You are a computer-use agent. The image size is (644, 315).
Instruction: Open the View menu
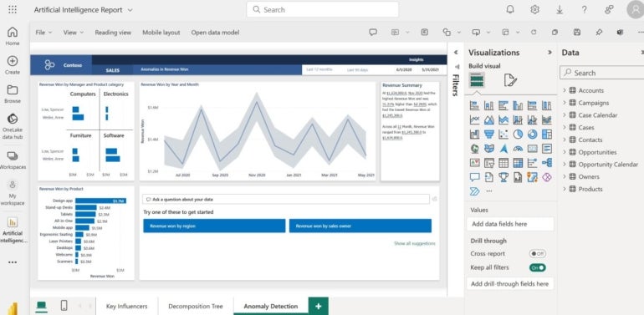(73, 33)
